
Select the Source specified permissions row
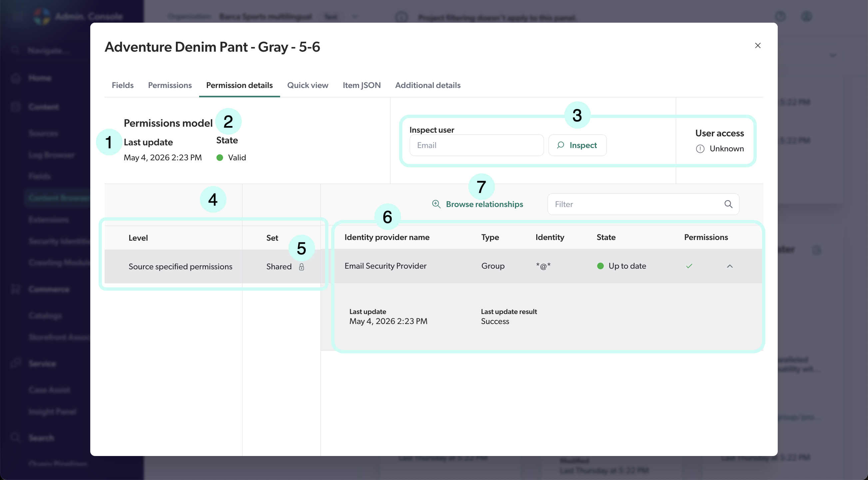pos(212,266)
